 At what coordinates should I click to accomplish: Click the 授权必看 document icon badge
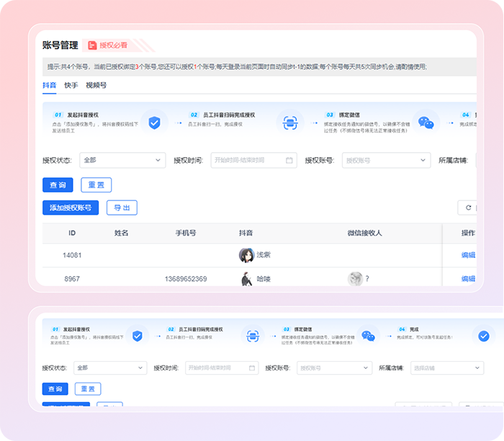point(92,45)
